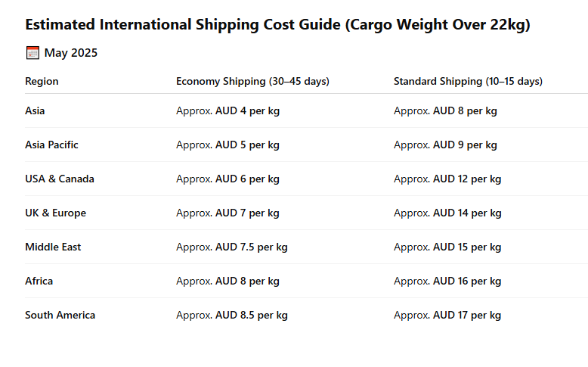Click Africa standard rate AUD 16 per kg
588x367 pixels.
point(467,281)
